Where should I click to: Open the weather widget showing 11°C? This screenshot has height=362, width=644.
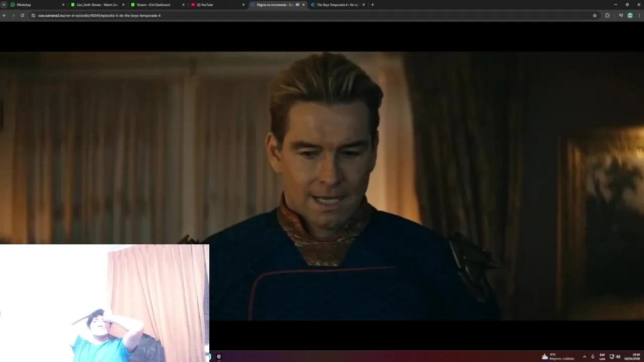[557, 356]
